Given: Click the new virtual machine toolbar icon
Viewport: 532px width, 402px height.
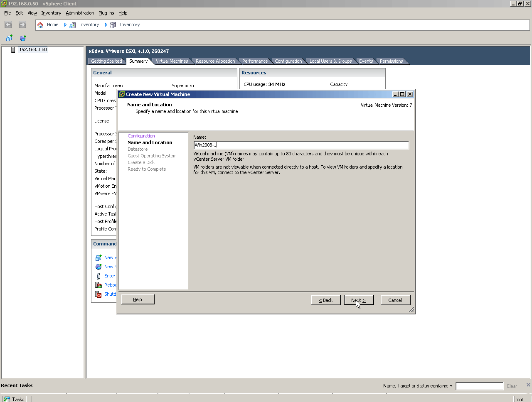Looking at the screenshot, I should pyautogui.click(x=9, y=38).
